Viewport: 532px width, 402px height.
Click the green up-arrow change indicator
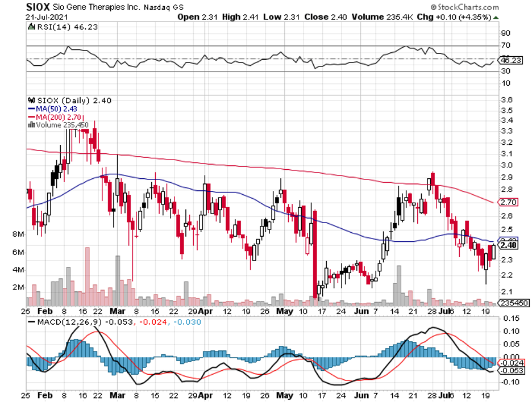click(496, 17)
